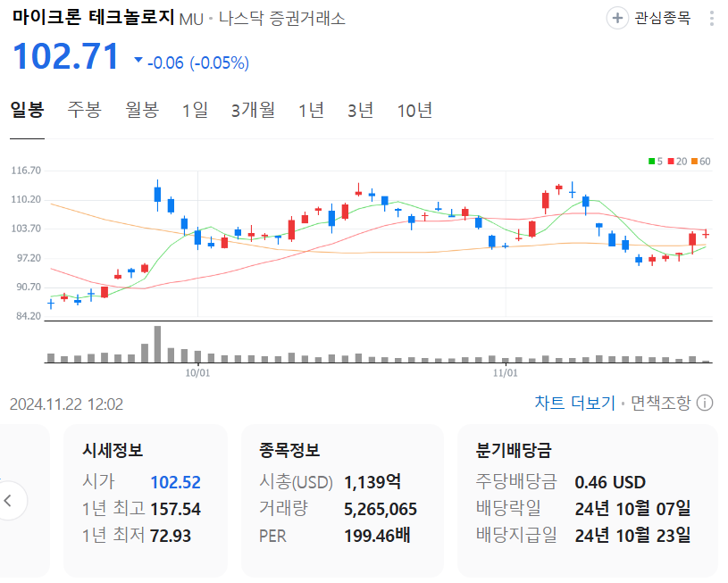Viewport: 728px width, 583px height.
Task: Click the 거래량 value 5,265,065
Action: (381, 509)
